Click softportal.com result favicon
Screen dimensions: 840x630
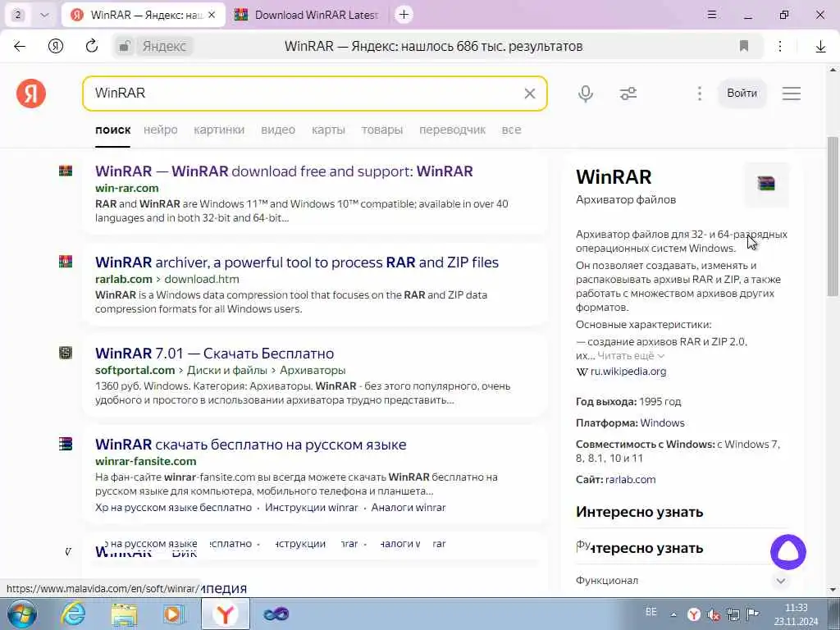click(x=66, y=353)
